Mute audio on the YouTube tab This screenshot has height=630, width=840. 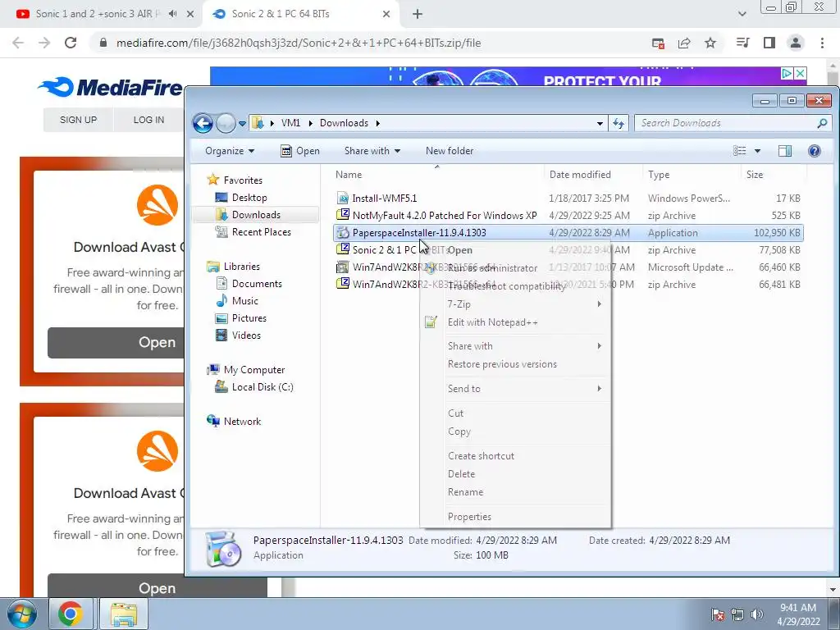(172, 14)
